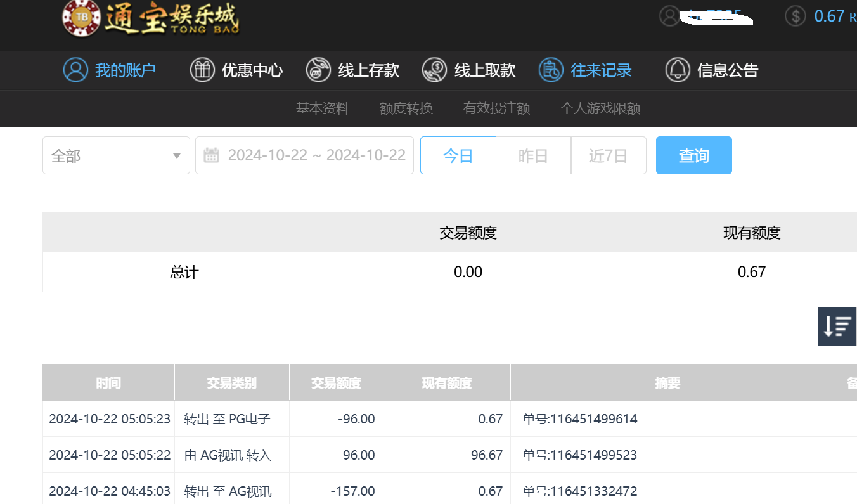The height and width of the screenshot is (504, 857).
Task: Click the 信息公告 bell icon
Action: tap(677, 70)
